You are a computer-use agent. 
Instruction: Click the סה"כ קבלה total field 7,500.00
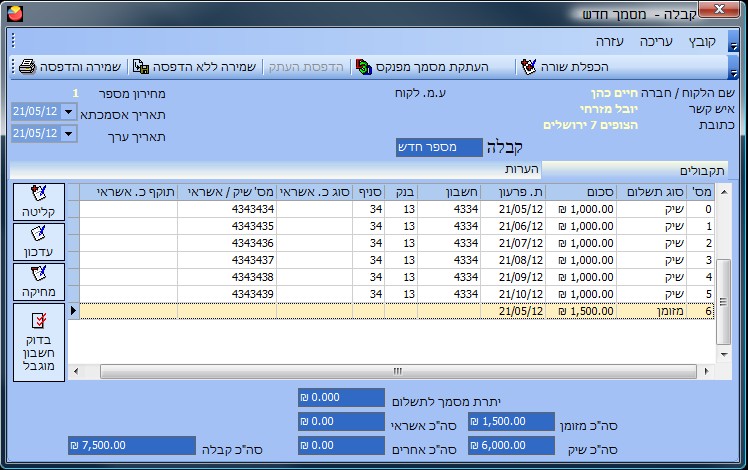pos(132,445)
